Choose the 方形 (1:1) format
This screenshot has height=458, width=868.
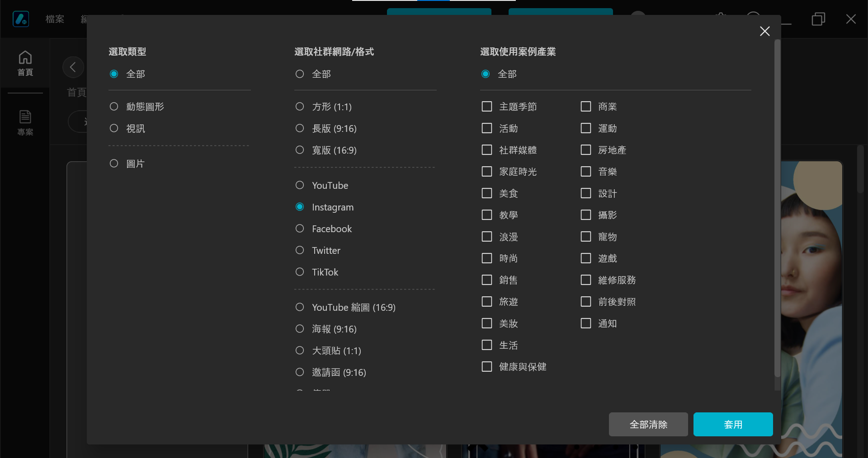[300, 107]
